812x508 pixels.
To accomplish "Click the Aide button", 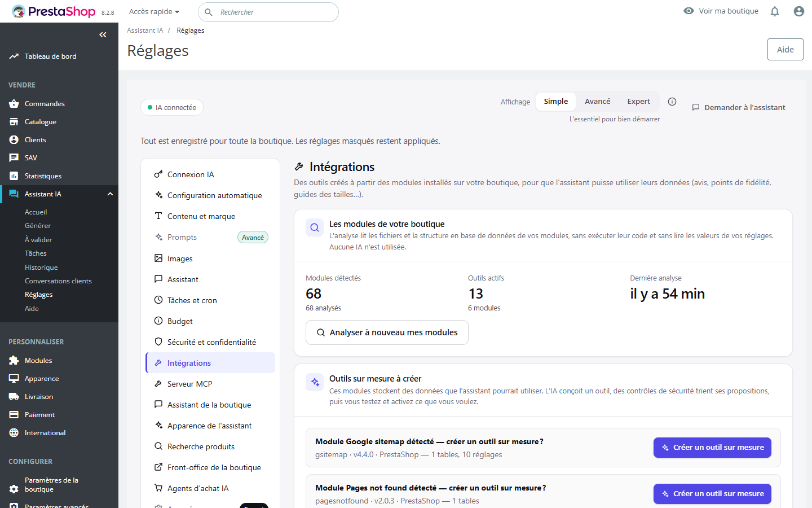I will point(785,50).
